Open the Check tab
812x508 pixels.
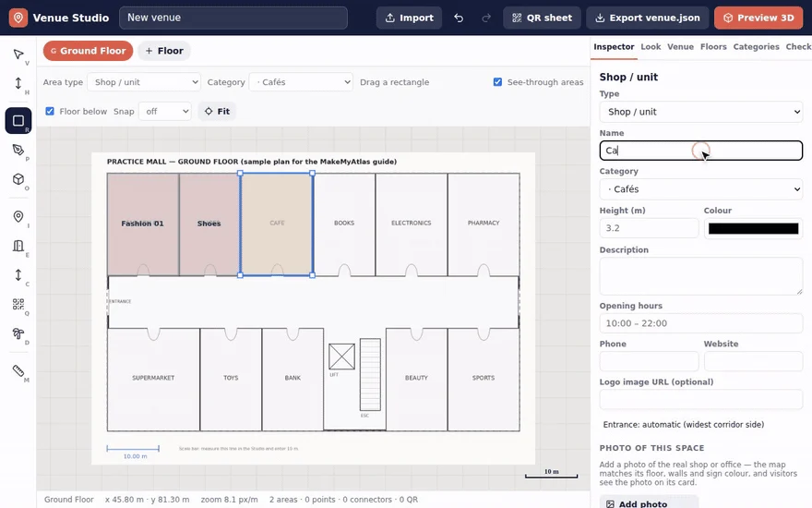tap(798, 47)
